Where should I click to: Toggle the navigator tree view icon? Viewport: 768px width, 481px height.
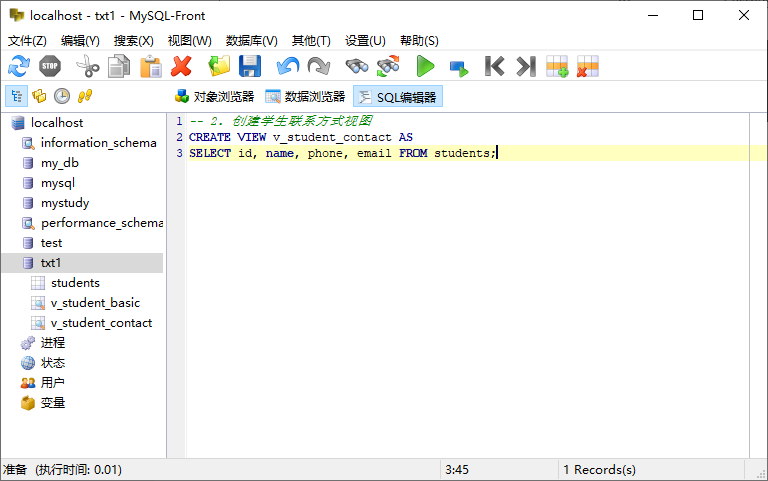tap(16, 96)
